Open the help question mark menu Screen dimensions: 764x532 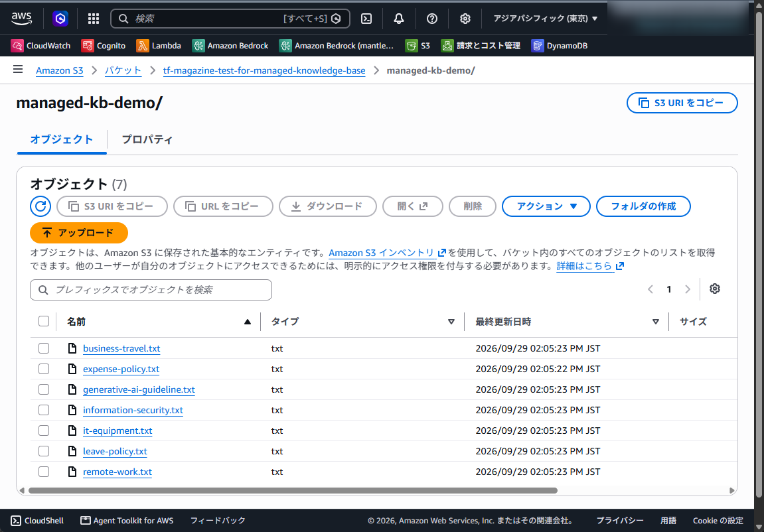(431, 19)
